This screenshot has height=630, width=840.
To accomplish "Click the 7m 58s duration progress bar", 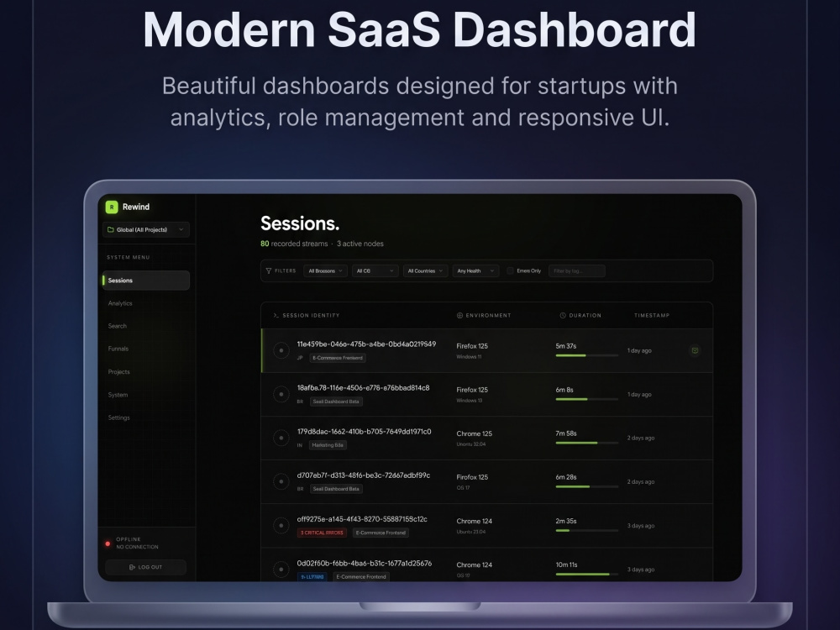I will [586, 443].
